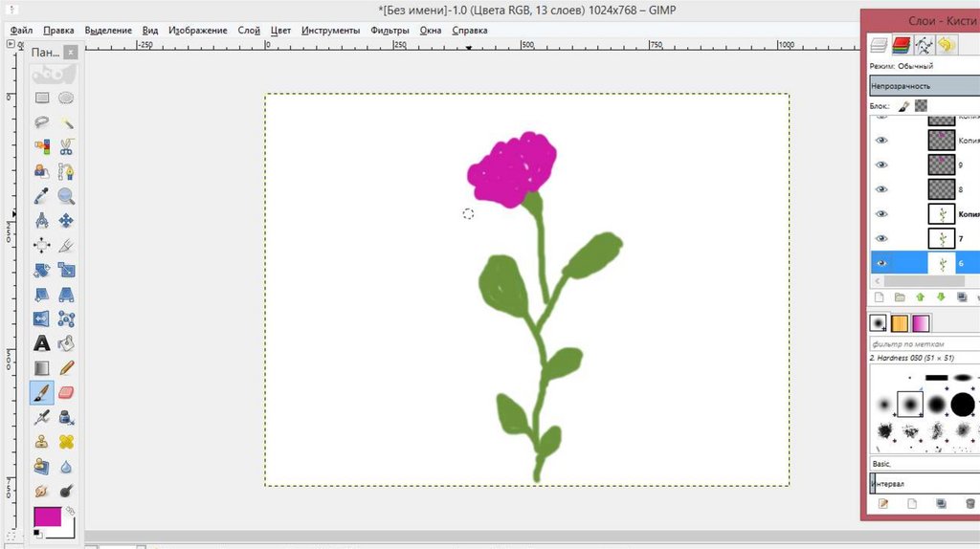Select the large hard round black brush
The width and height of the screenshot is (980, 549).
[x=962, y=406]
